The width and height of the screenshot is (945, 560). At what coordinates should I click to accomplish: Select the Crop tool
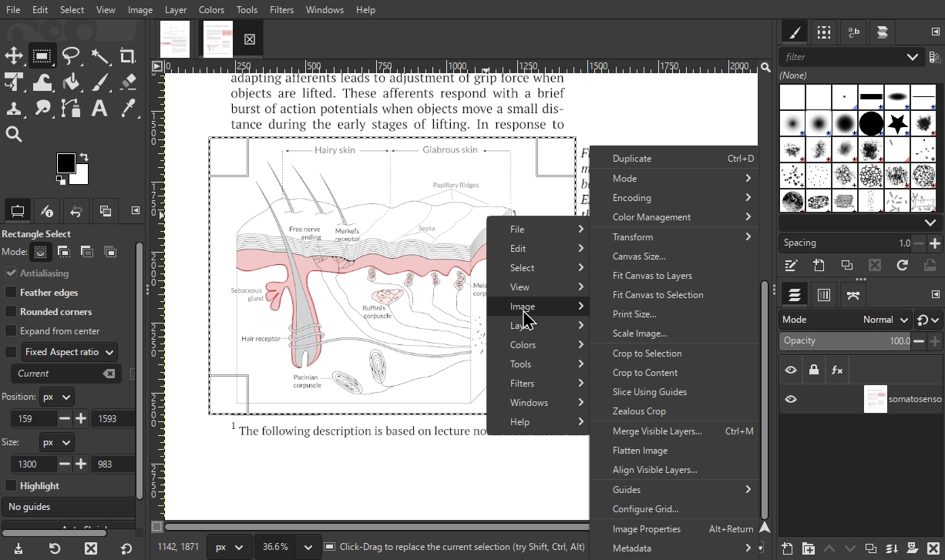[x=128, y=55]
